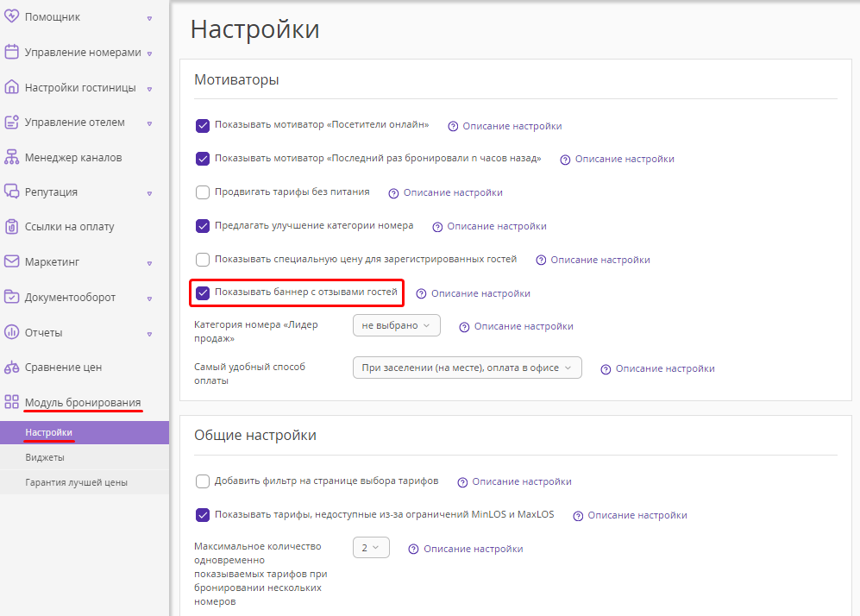This screenshot has height=616, width=860.
Task: Click the grid icon for Модуль бронирования
Action: (x=11, y=402)
